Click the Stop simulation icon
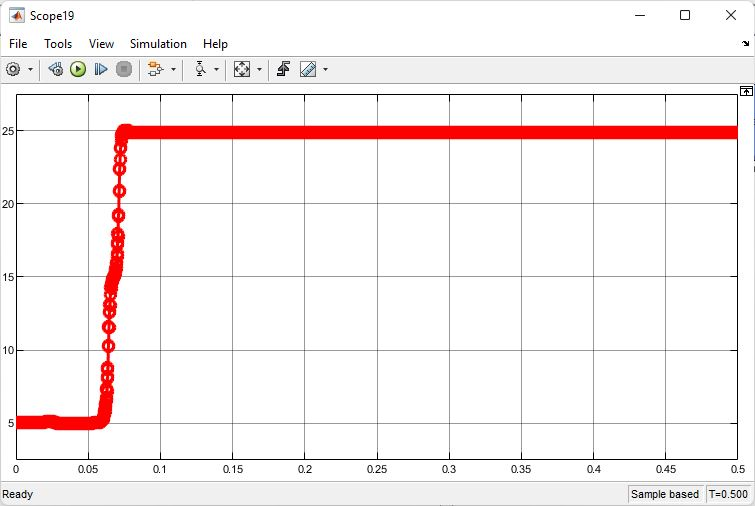The height and width of the screenshot is (506, 755). (x=124, y=69)
